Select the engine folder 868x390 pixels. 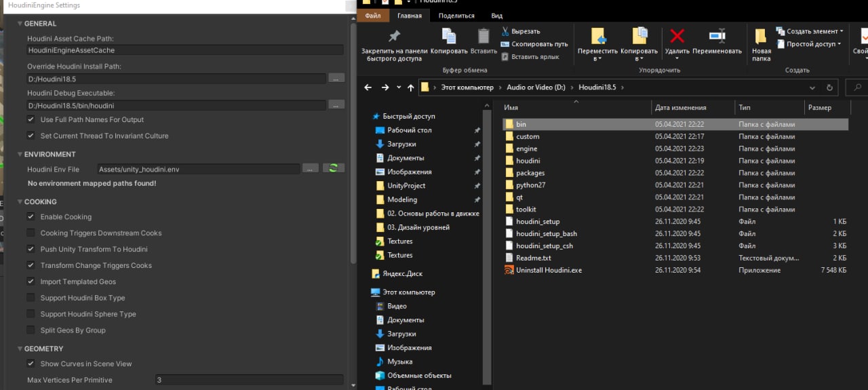point(526,149)
